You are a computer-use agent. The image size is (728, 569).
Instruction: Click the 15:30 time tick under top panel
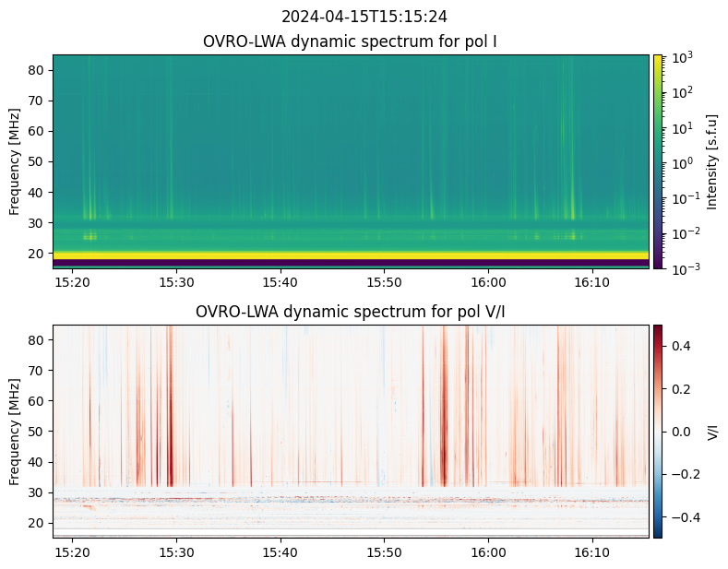coord(176,281)
